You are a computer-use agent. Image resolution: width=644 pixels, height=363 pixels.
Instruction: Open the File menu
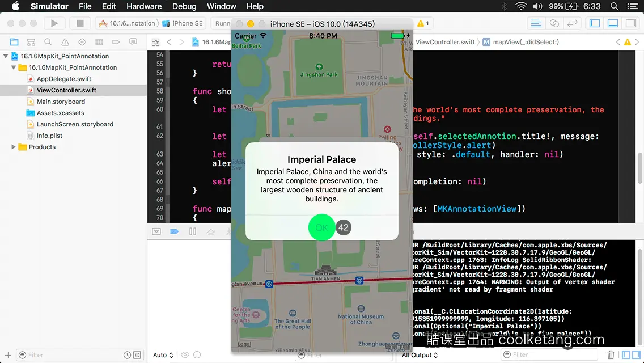(85, 6)
